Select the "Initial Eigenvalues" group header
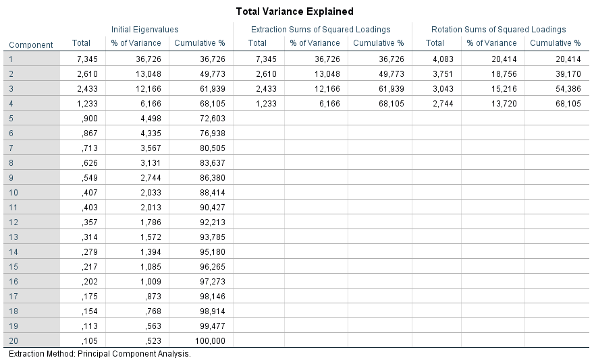 [x=146, y=30]
